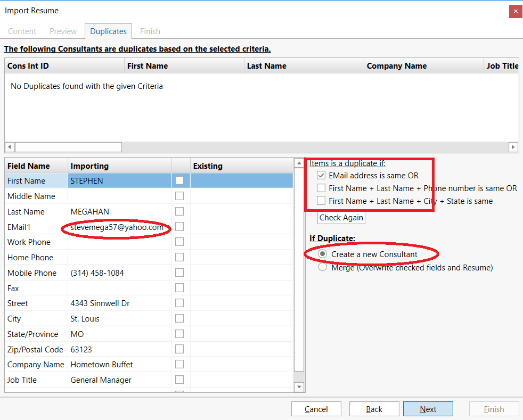523x420 pixels.
Task: Click the Field Name column header
Action: tap(36, 166)
